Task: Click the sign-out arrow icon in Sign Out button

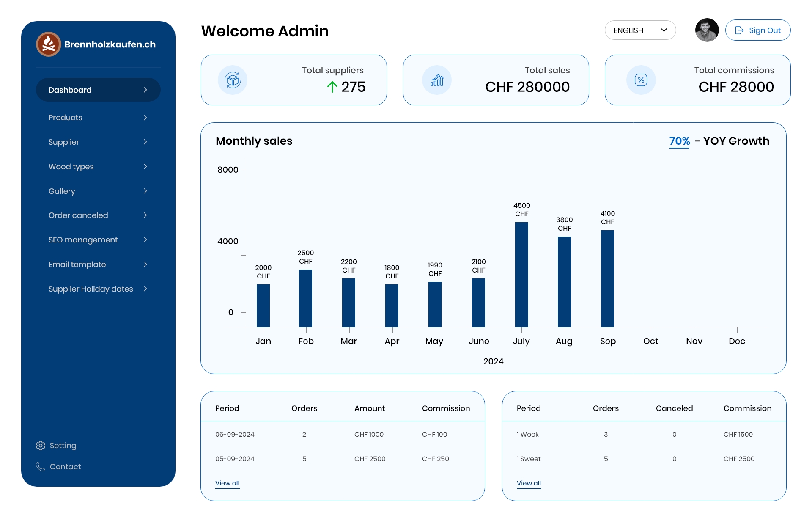Action: [740, 30]
